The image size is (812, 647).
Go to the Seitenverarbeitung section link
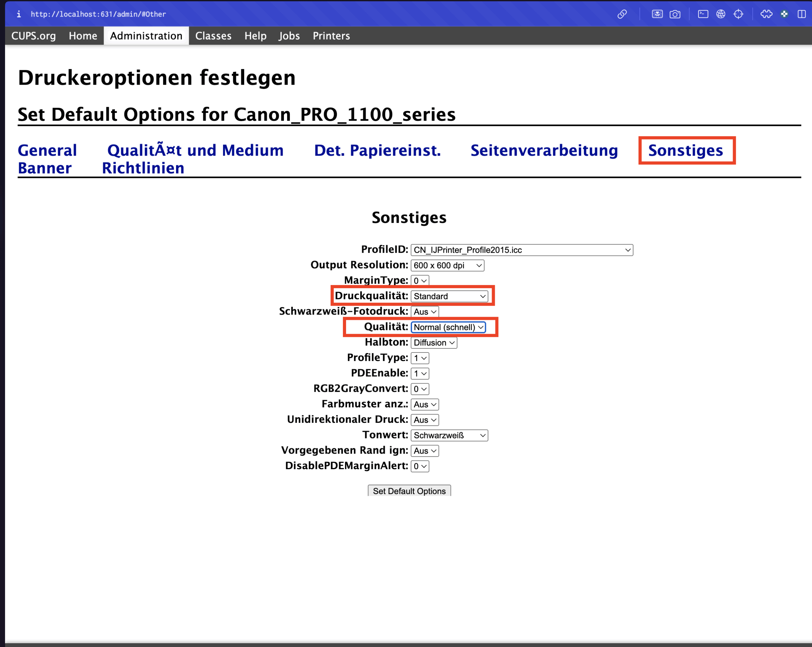click(544, 150)
